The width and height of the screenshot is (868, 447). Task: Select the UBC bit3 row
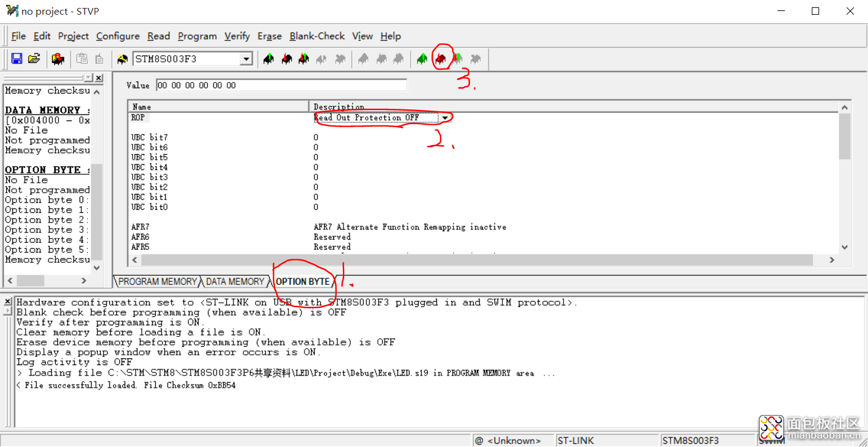click(149, 177)
